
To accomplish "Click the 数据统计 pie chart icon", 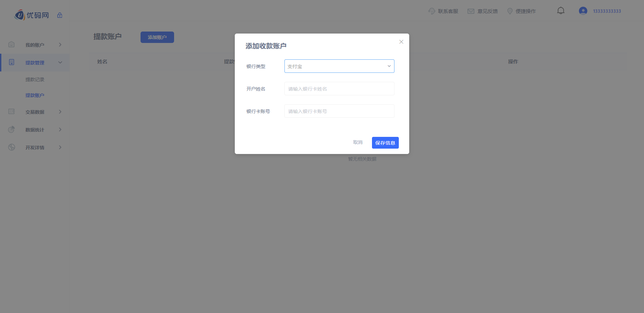I will point(11,129).
